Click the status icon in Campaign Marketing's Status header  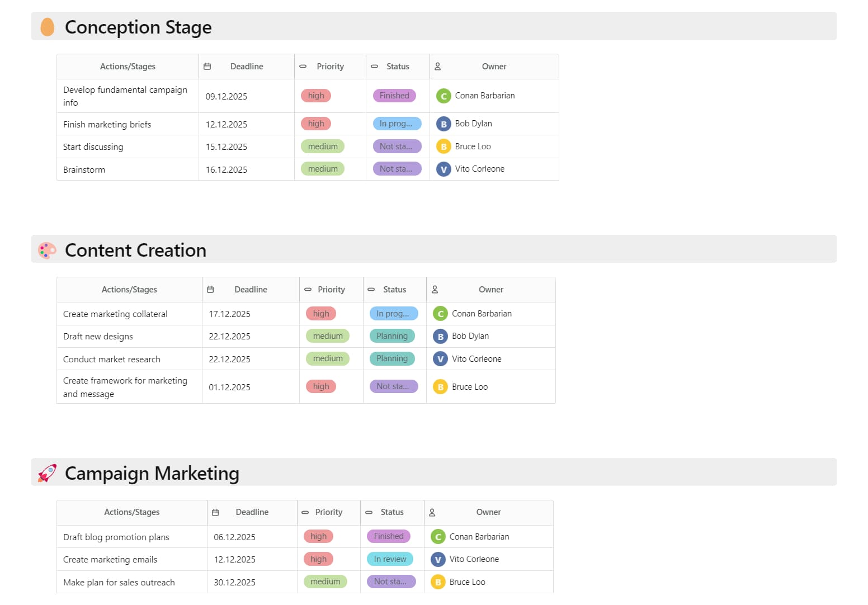(369, 512)
